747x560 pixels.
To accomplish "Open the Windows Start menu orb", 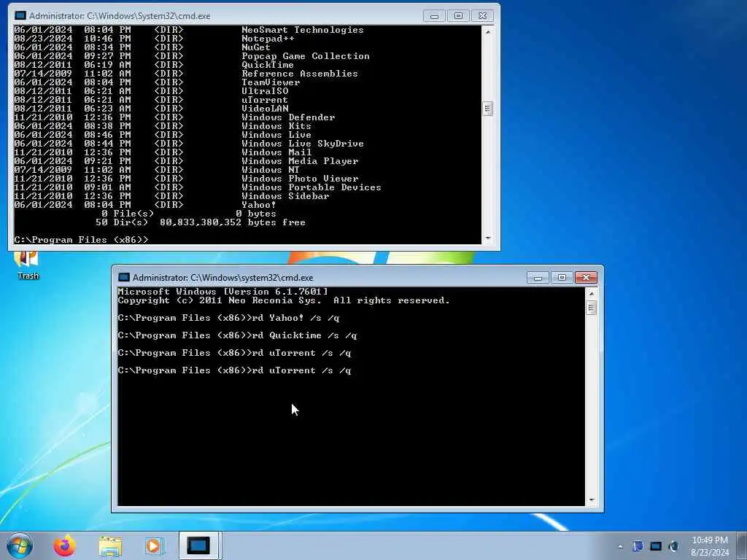I will pos(20,545).
